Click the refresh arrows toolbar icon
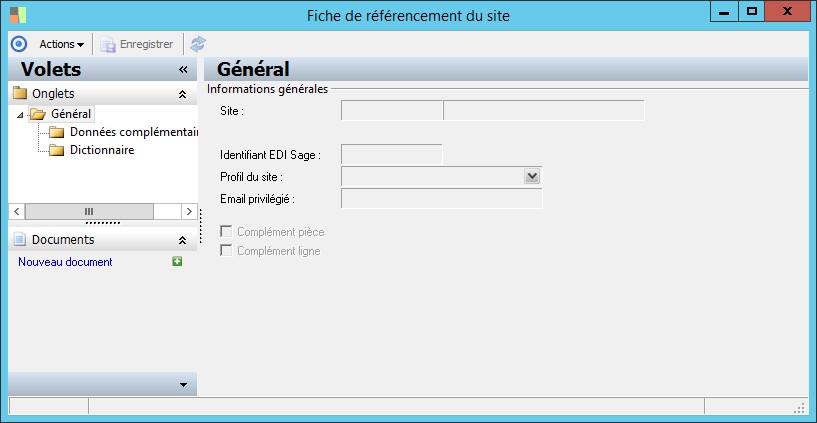Image resolution: width=817 pixels, height=423 pixels. (x=198, y=44)
